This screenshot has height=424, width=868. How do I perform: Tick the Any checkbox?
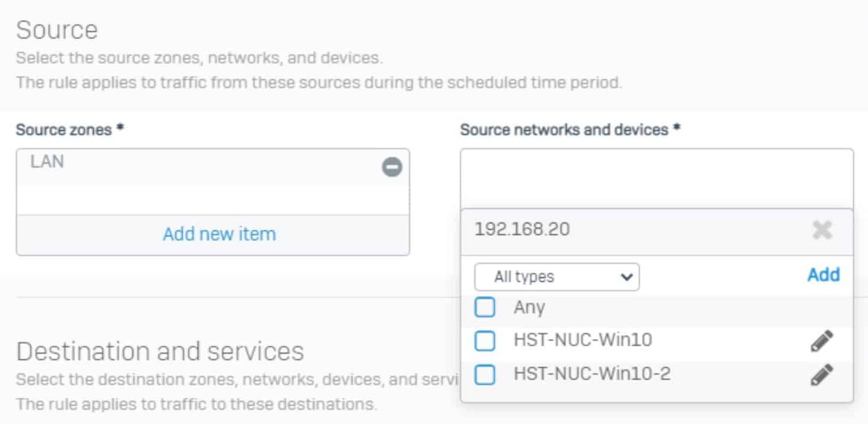point(485,308)
